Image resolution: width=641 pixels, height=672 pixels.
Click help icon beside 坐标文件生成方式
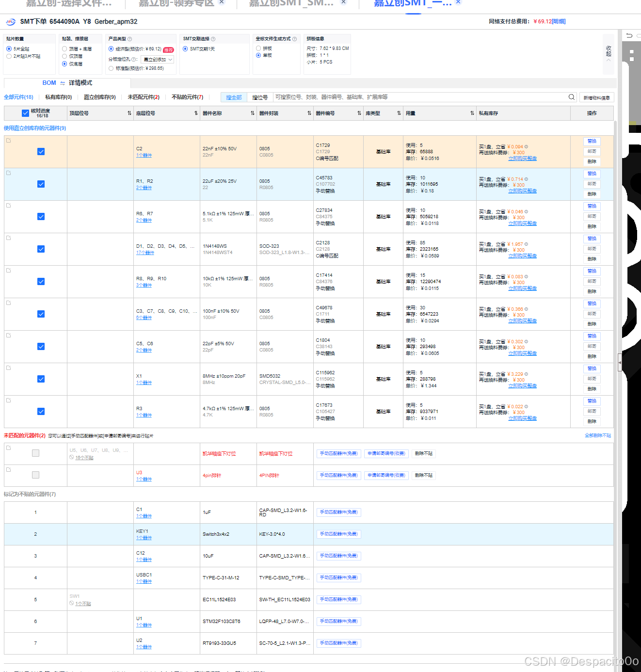tap(294, 39)
